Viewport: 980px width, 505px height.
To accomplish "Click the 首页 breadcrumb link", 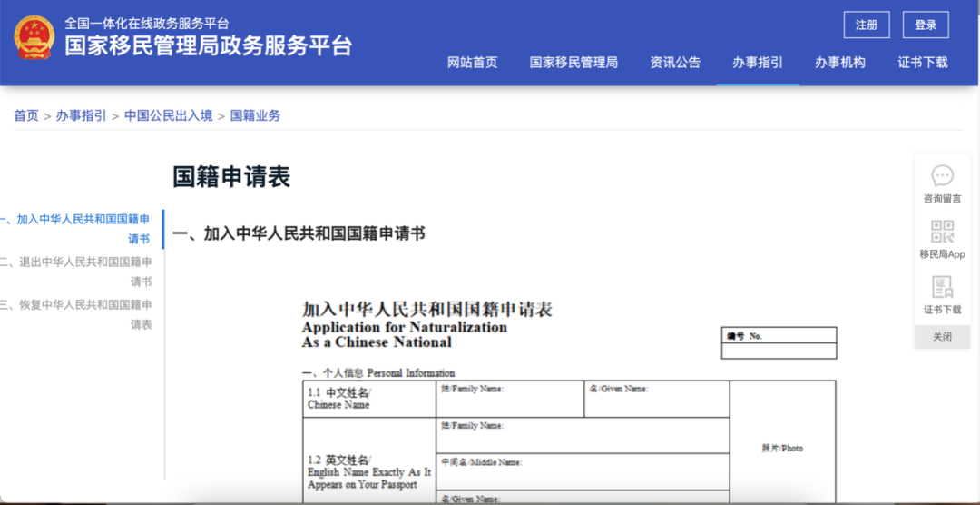I will coord(26,115).
